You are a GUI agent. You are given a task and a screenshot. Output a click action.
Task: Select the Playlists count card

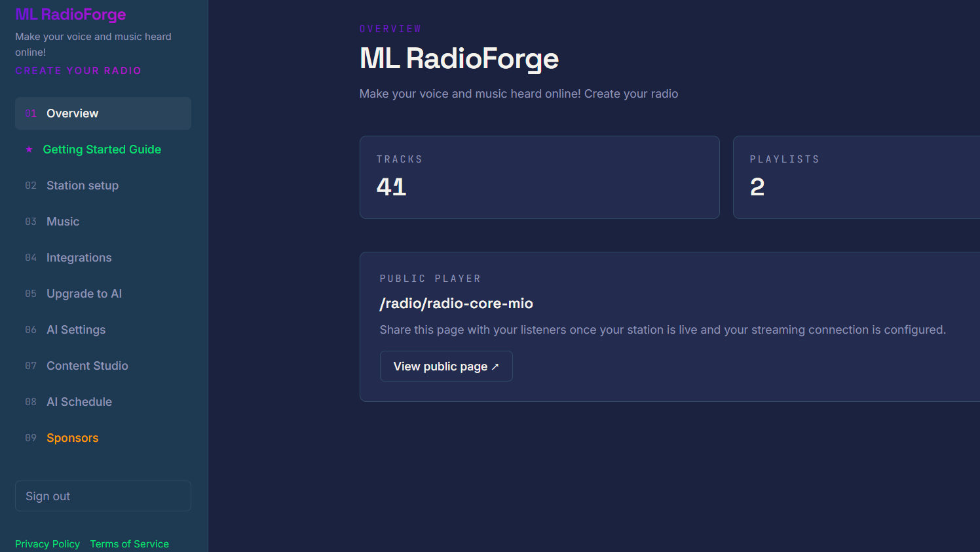click(x=856, y=177)
